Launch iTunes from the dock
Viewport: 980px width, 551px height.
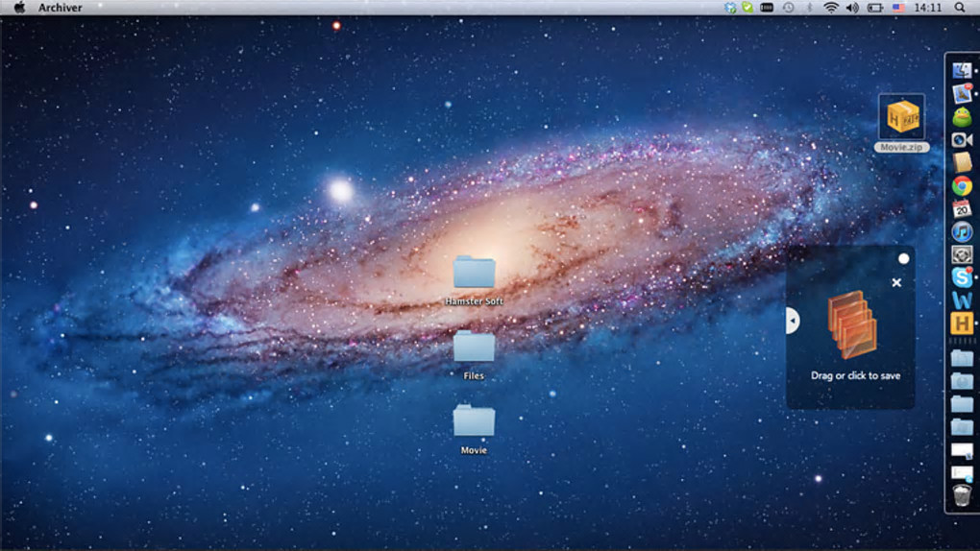[x=962, y=231]
